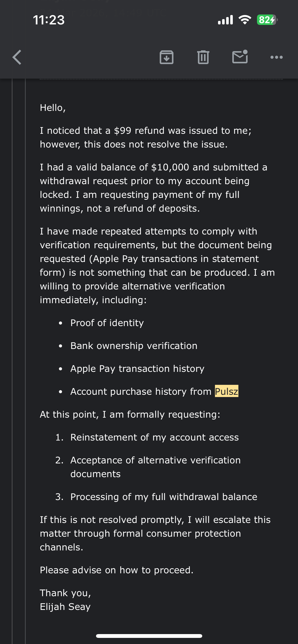
Task: Tap the back arrow to leave email
Action: (17, 57)
